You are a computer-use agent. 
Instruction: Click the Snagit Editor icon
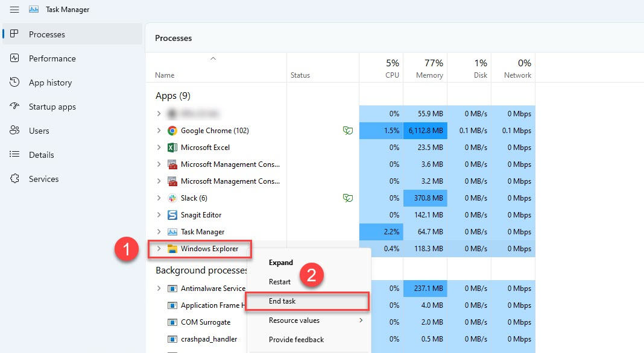[x=172, y=215]
